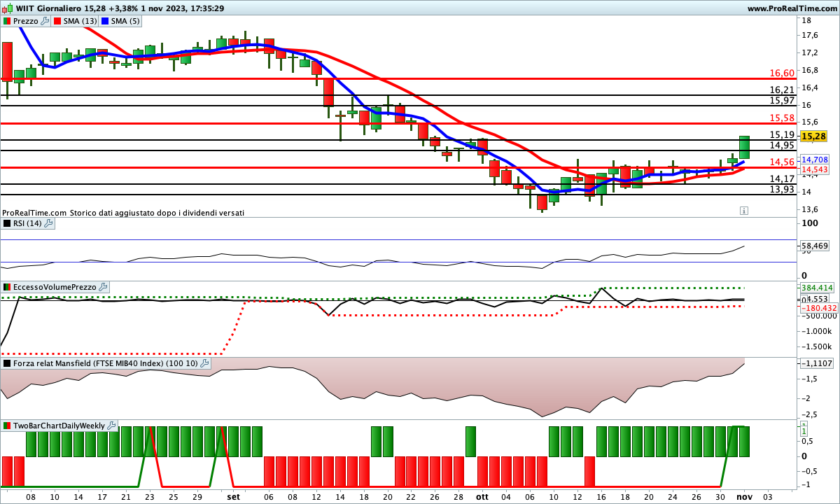The image size is (840, 504).
Task: Click the ProRealTime.com Storico dati aggiustato note
Action: click(123, 212)
